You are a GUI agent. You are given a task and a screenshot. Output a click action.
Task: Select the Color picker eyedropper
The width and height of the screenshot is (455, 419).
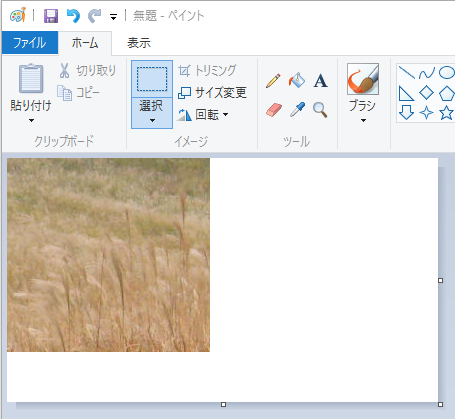tap(297, 110)
